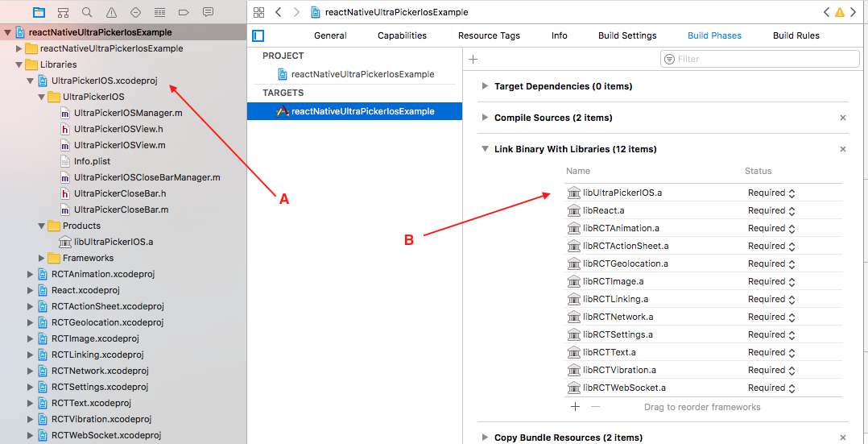Viewport: 868px width, 444px height.
Task: Remove the Compile Sources phase with X
Action: click(x=843, y=118)
